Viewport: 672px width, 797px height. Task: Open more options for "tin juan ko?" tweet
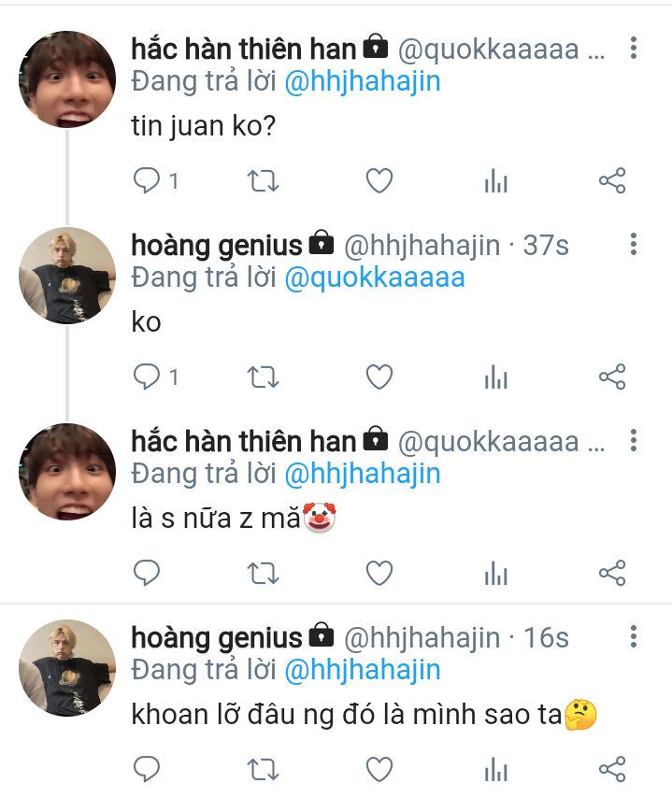(x=634, y=48)
